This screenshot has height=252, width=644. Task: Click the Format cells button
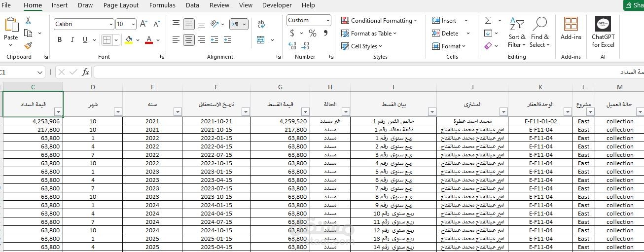click(x=448, y=46)
